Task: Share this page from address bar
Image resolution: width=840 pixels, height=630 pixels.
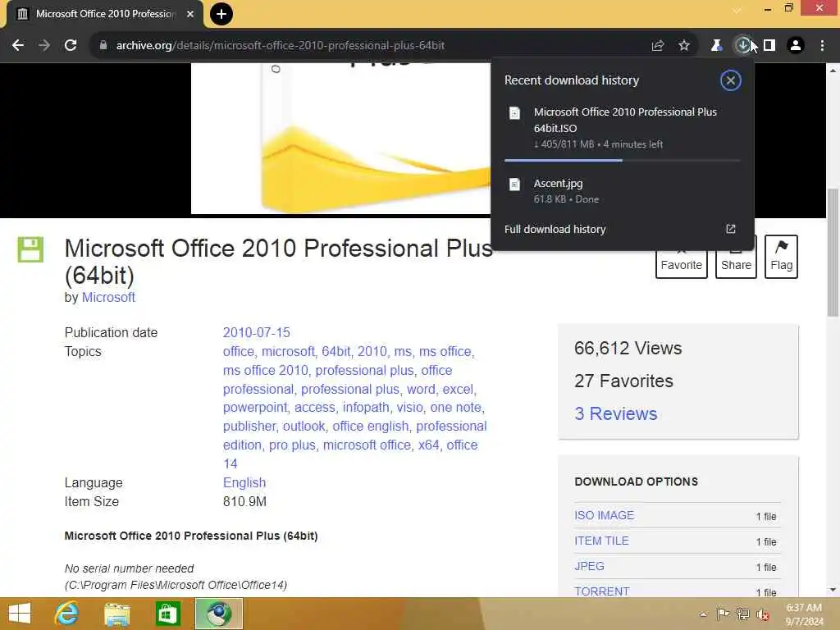Action: (658, 46)
